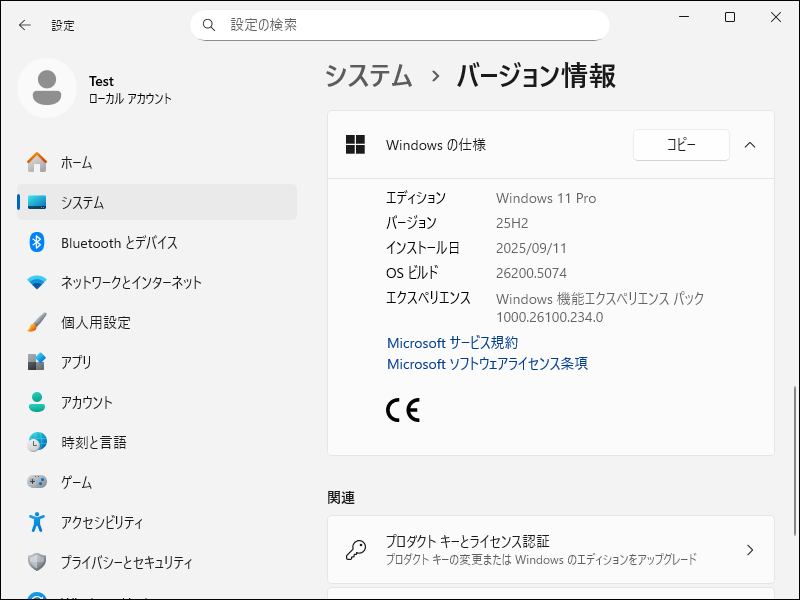The width and height of the screenshot is (800, 600).
Task: Select the 1000.26100.234.0 experience pack value
Action: tap(549, 317)
